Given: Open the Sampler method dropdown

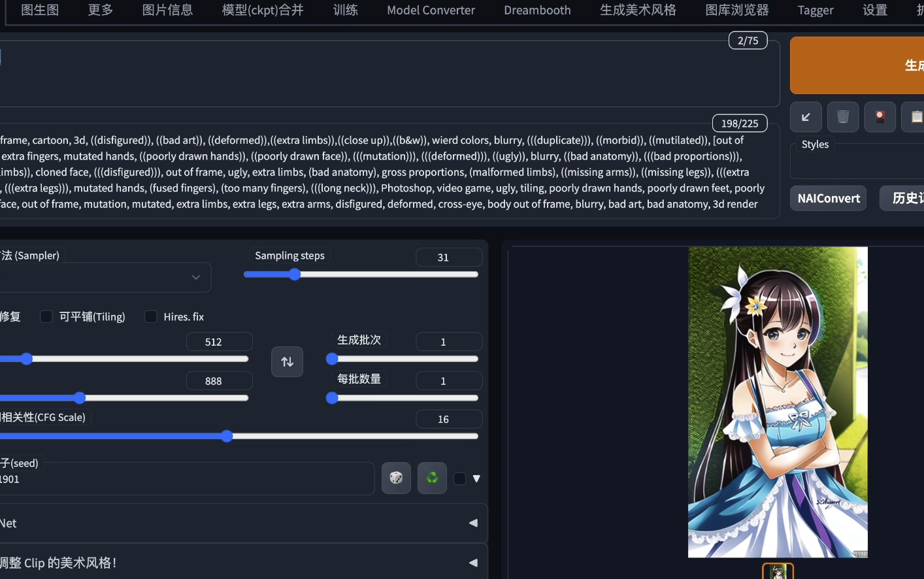Looking at the screenshot, I should coord(105,277).
